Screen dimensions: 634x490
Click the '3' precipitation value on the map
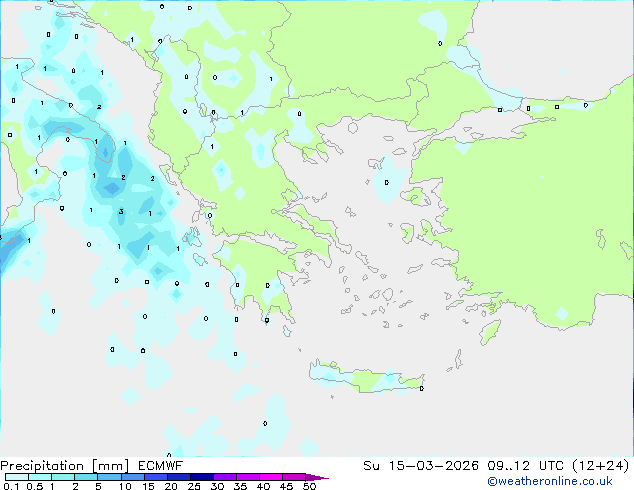click(x=121, y=212)
